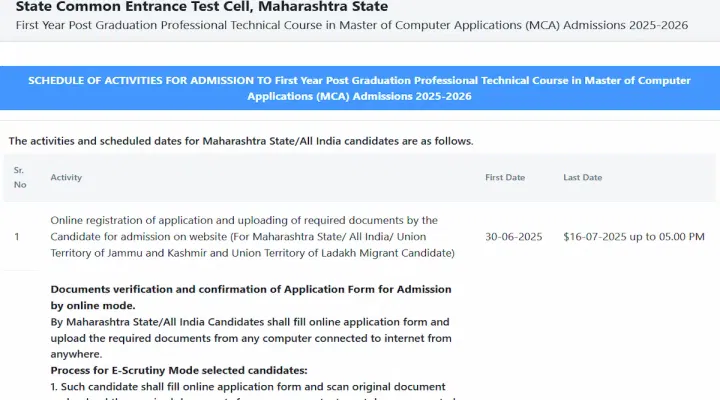The height and width of the screenshot is (400, 720).
Task: Click the 'Online registration of application' activity text
Action: [x=244, y=220]
